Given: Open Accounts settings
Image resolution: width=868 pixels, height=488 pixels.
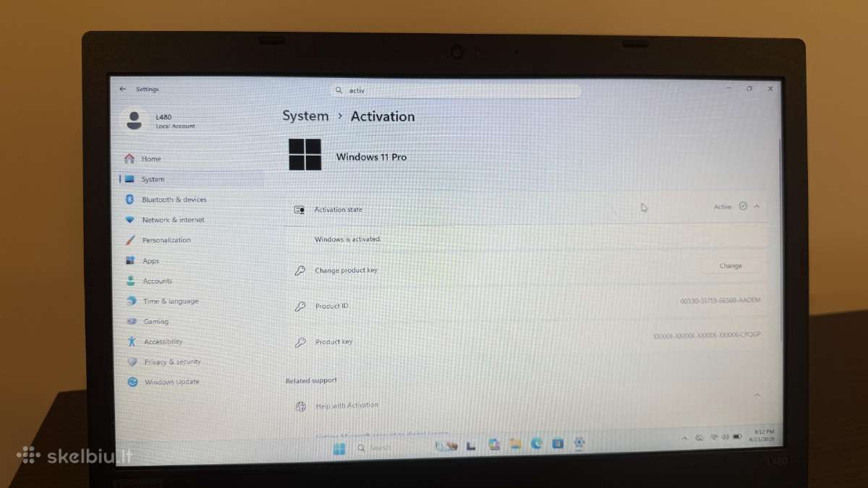Looking at the screenshot, I should [157, 281].
